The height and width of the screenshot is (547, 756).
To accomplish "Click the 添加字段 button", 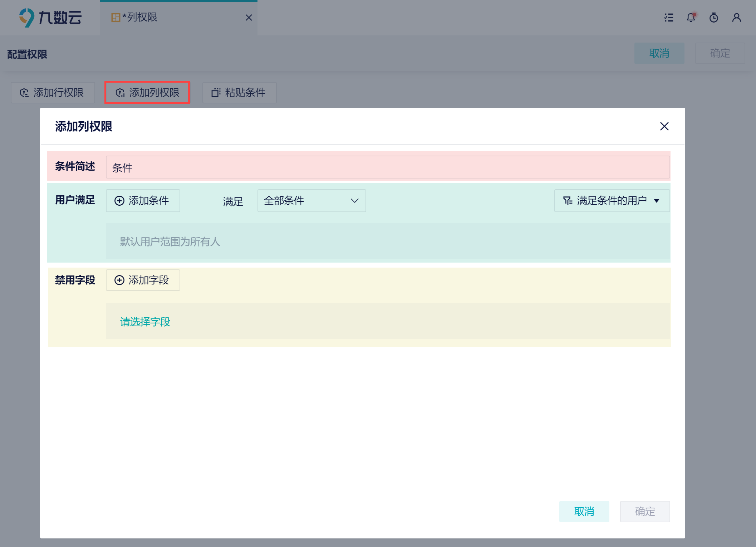I will (x=143, y=280).
